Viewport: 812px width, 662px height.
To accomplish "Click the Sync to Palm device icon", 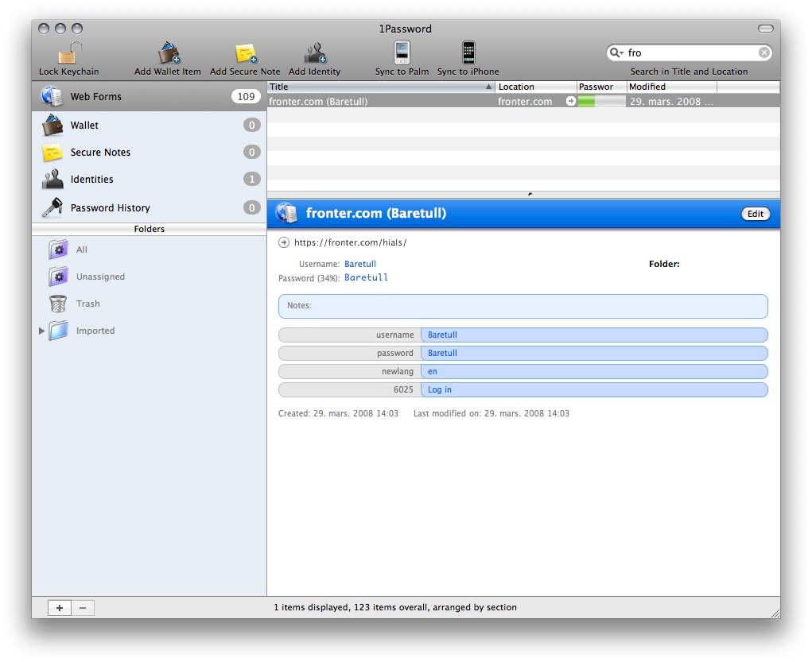I will click(x=402, y=52).
